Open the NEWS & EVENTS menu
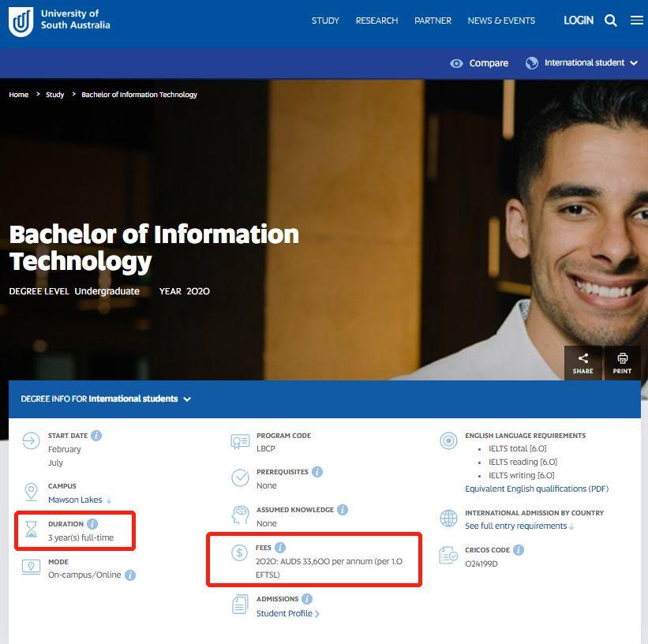This screenshot has width=648, height=644. 501,21
